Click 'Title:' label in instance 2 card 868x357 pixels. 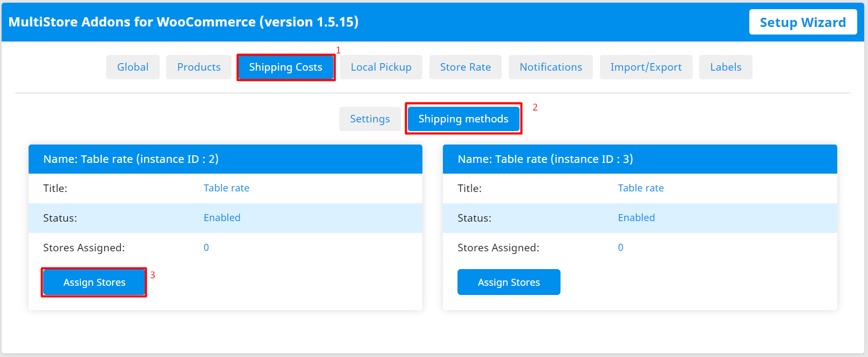pos(55,188)
